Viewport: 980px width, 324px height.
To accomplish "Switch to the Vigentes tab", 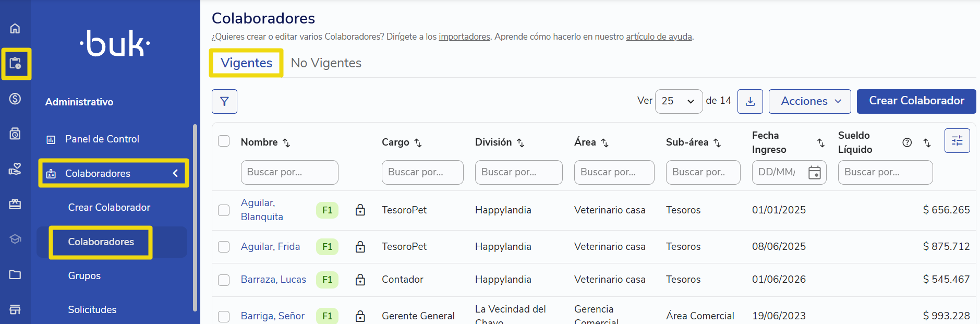I will [246, 63].
